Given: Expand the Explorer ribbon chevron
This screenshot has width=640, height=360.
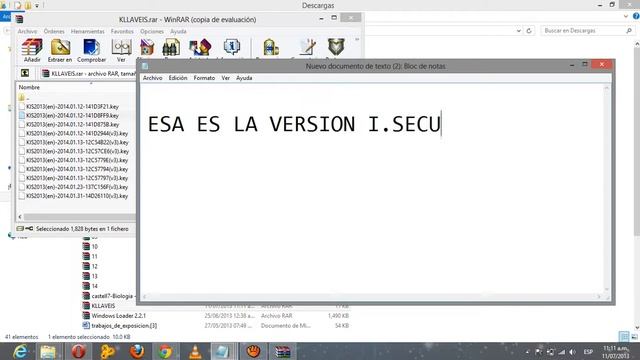Looking at the screenshot, I should (626, 16).
